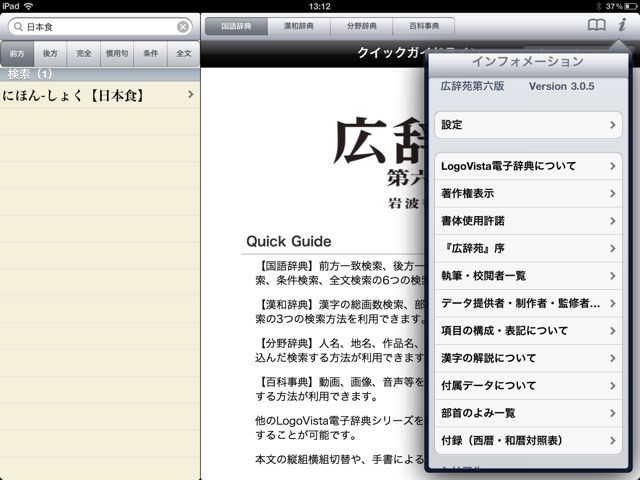640x480 pixels.
Task: Switch to the 国語辞典 tab
Action: (x=236, y=26)
